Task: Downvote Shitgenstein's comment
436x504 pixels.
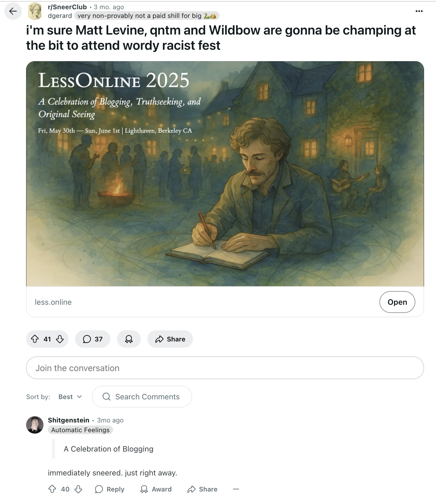Action: click(x=78, y=489)
